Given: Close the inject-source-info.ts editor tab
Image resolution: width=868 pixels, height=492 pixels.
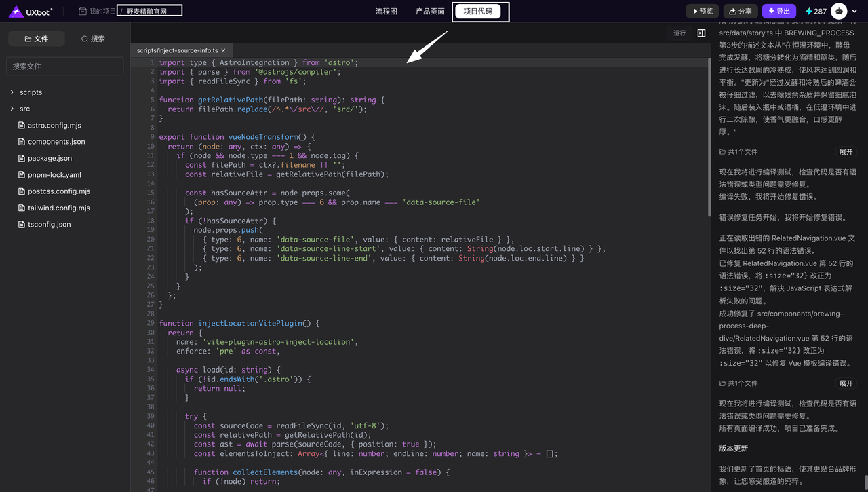Looking at the screenshot, I should click(x=223, y=50).
